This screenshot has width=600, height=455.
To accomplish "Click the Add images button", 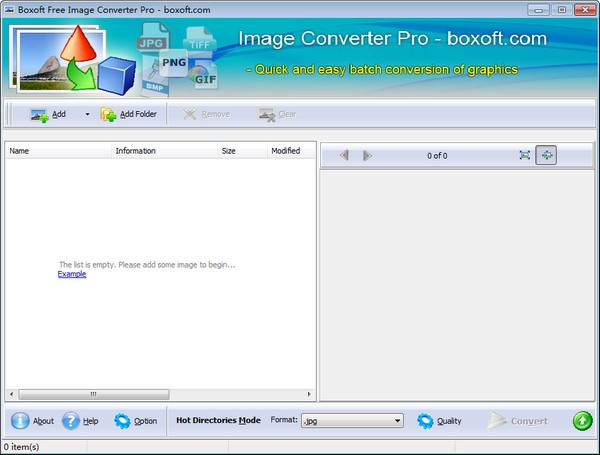I will coord(47,114).
